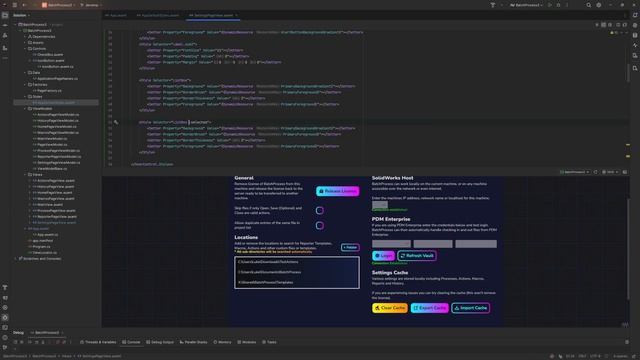Open the Notifications icon in the right sidebar
Image resolution: width=640 pixels, height=360 pixels.
click(x=635, y=15)
